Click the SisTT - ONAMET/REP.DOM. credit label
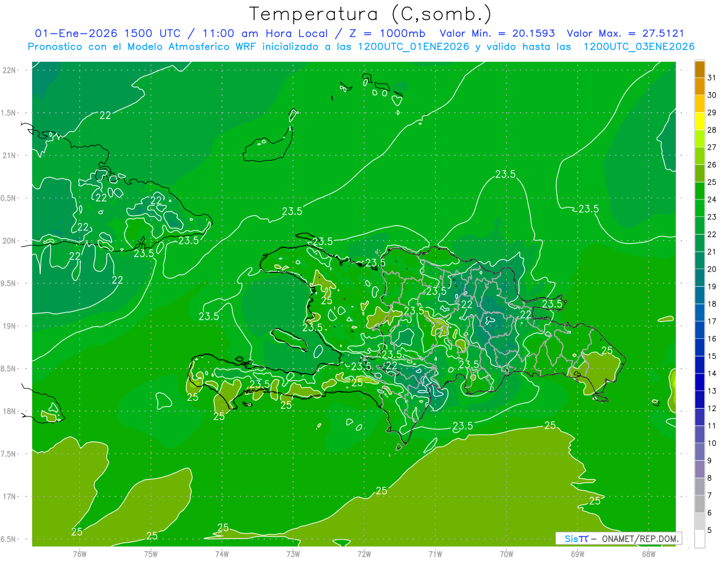 [x=618, y=538]
